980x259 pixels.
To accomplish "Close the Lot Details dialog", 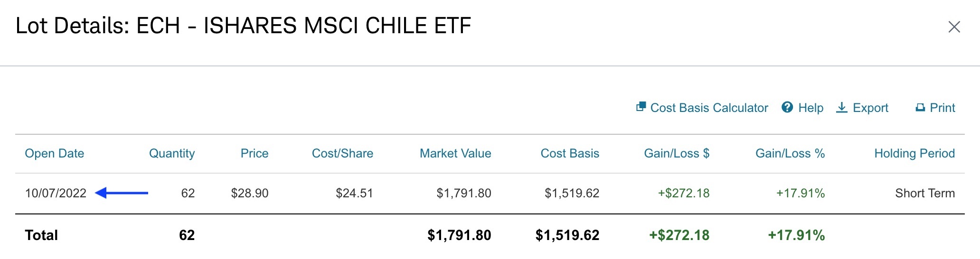I will click(954, 27).
